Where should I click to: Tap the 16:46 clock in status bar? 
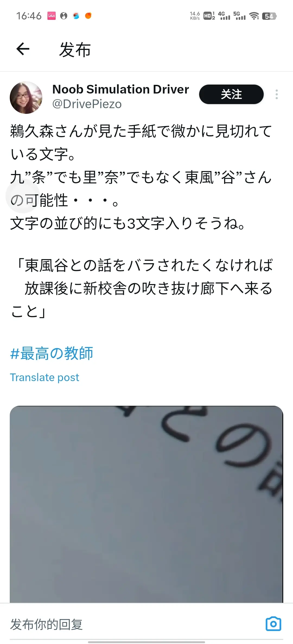[29, 16]
